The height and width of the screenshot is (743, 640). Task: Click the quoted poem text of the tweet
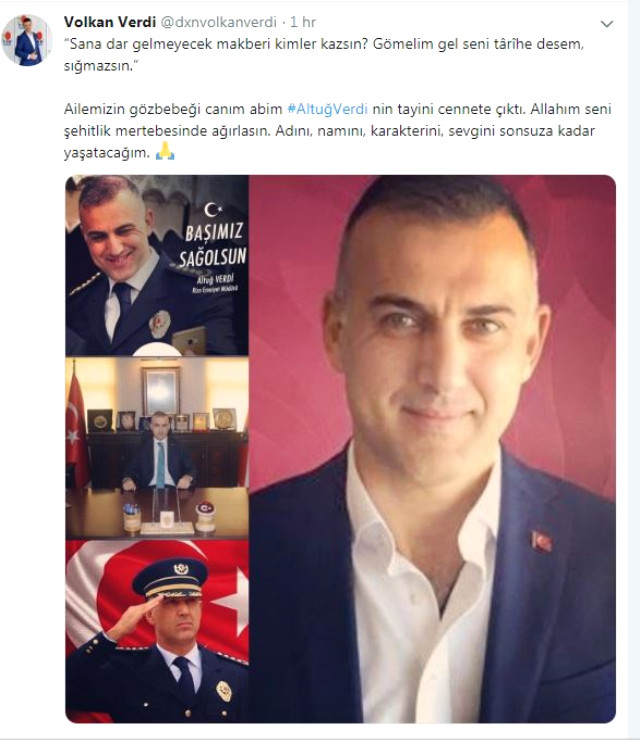(x=324, y=54)
